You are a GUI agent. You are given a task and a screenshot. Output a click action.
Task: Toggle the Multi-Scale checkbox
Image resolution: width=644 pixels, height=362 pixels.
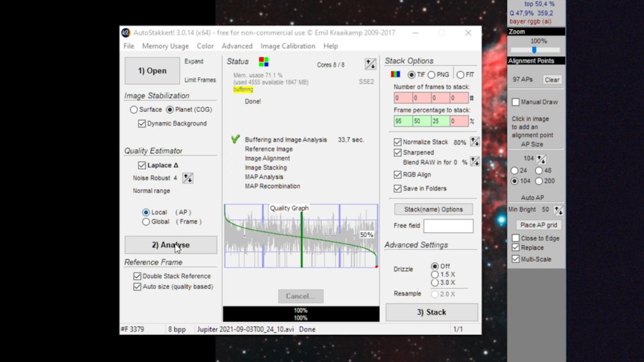pos(516,259)
